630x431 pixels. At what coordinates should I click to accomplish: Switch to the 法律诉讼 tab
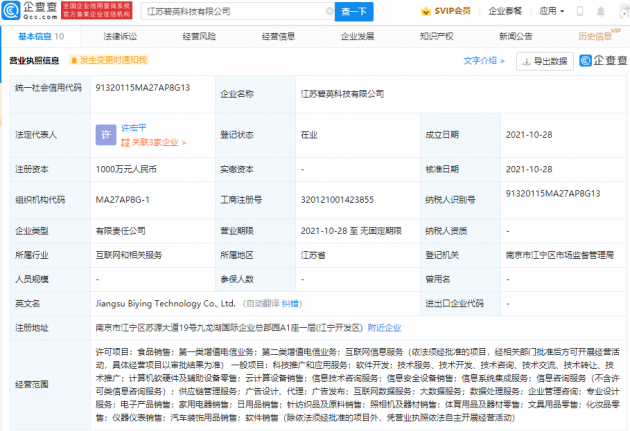click(119, 36)
